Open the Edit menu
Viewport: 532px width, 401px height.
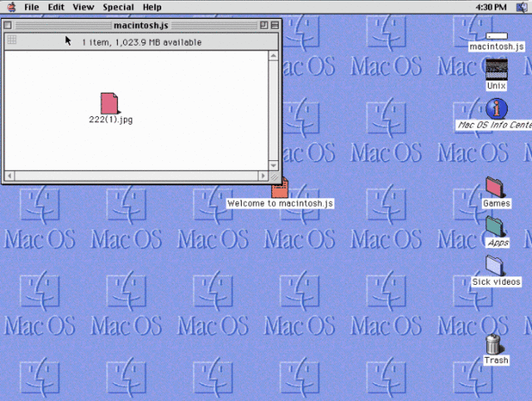click(56, 7)
